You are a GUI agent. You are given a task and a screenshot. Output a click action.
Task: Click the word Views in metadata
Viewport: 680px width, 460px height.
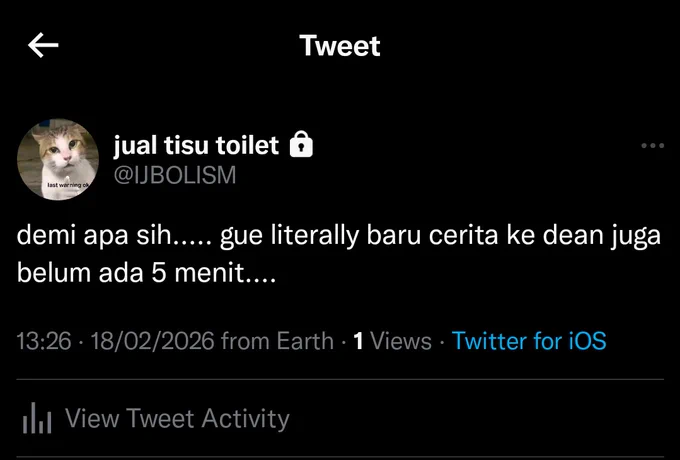click(401, 341)
